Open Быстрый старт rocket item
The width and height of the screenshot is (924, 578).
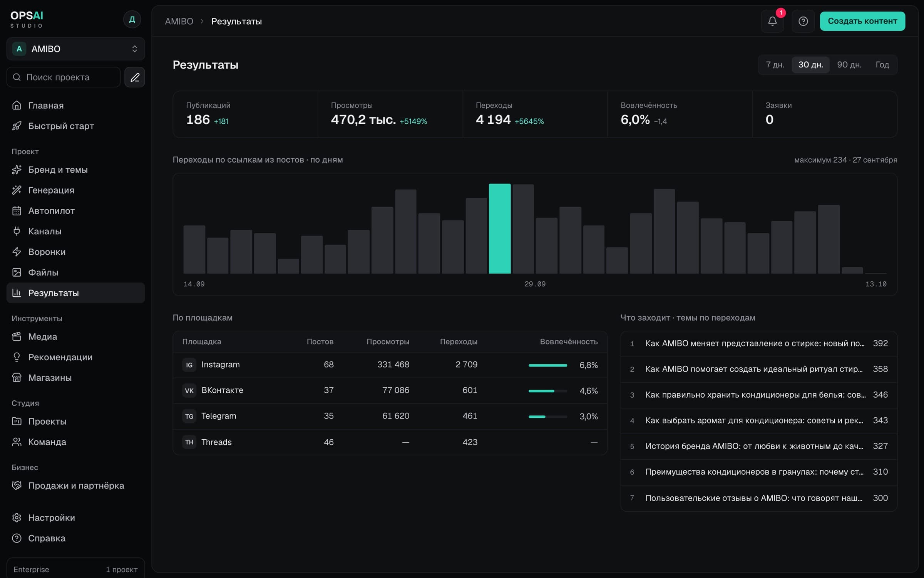[x=76, y=126]
